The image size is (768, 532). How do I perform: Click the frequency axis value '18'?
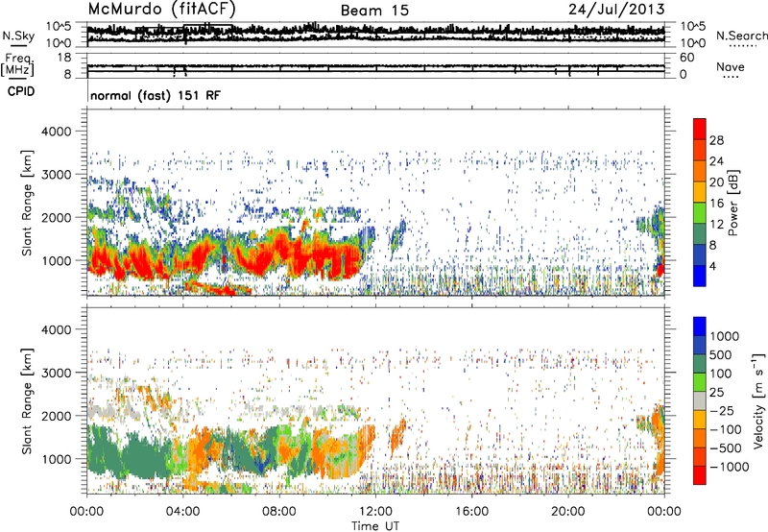click(65, 58)
